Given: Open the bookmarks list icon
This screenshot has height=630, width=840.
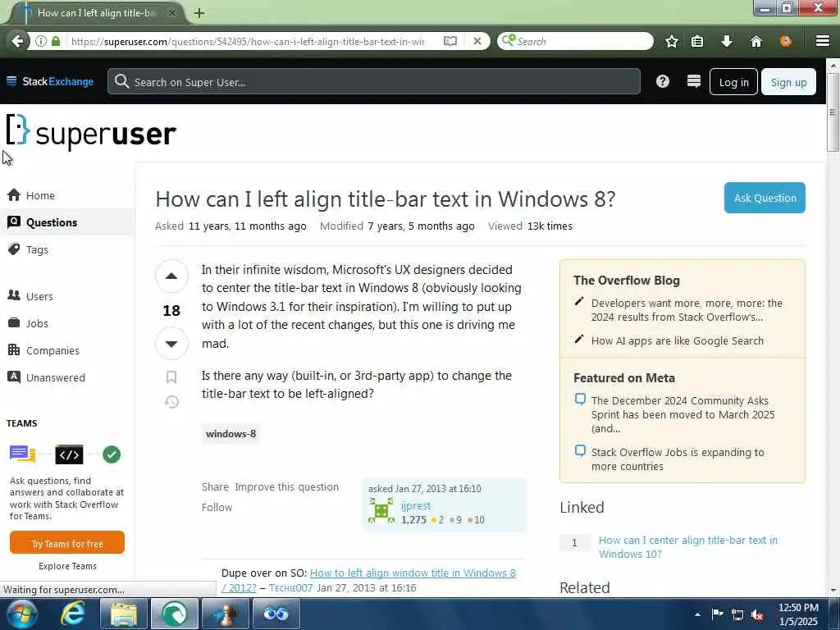Looking at the screenshot, I should point(697,41).
